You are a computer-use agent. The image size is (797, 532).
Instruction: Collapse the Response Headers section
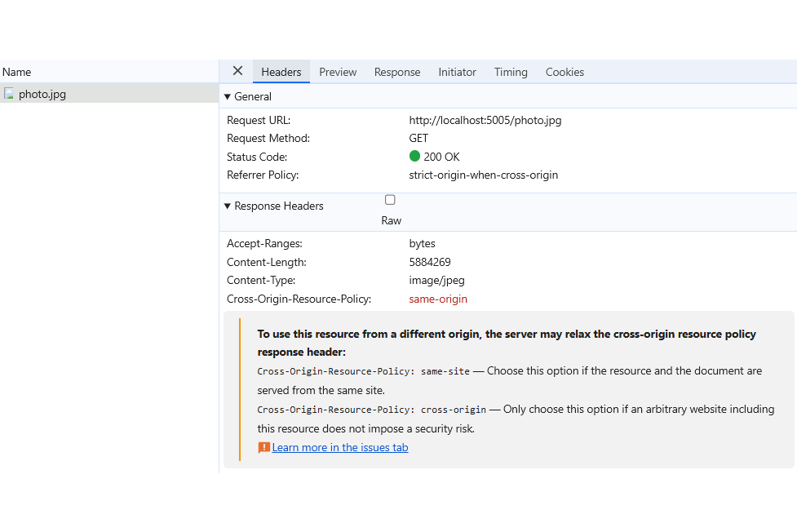(x=228, y=206)
